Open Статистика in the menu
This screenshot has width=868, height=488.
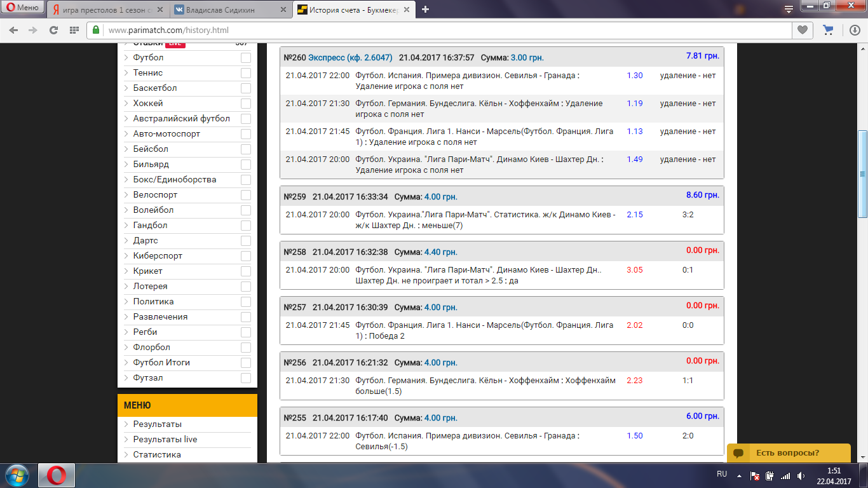coord(157,454)
